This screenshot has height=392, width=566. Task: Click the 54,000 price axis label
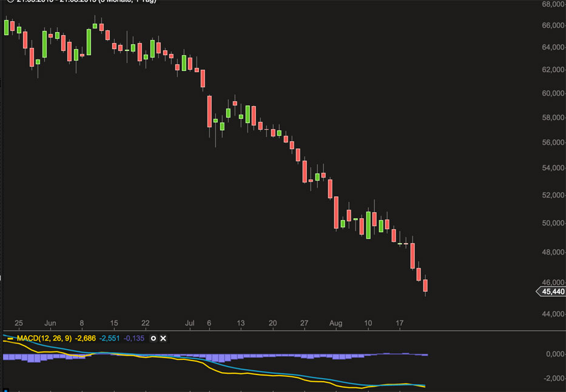pyautogui.click(x=553, y=168)
